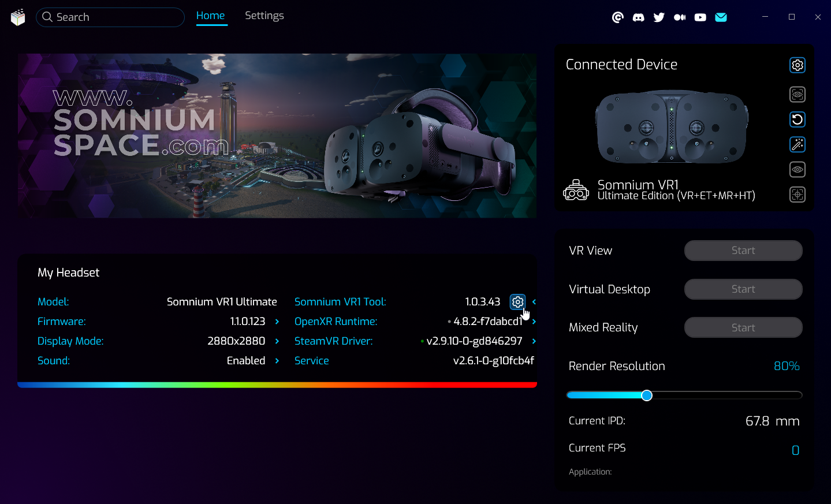The height and width of the screenshot is (504, 831).
Task: Click the Render Resolution slider handle
Action: 647,395
